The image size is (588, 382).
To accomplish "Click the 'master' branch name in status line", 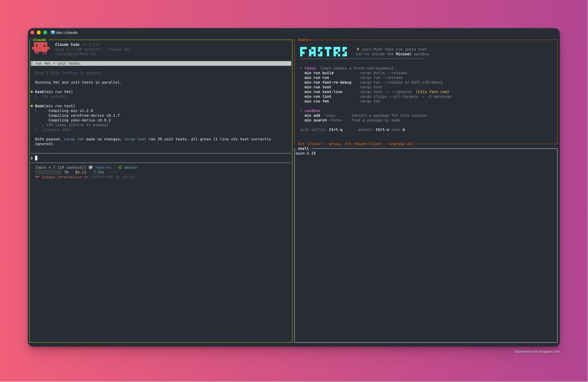I will [131, 167].
